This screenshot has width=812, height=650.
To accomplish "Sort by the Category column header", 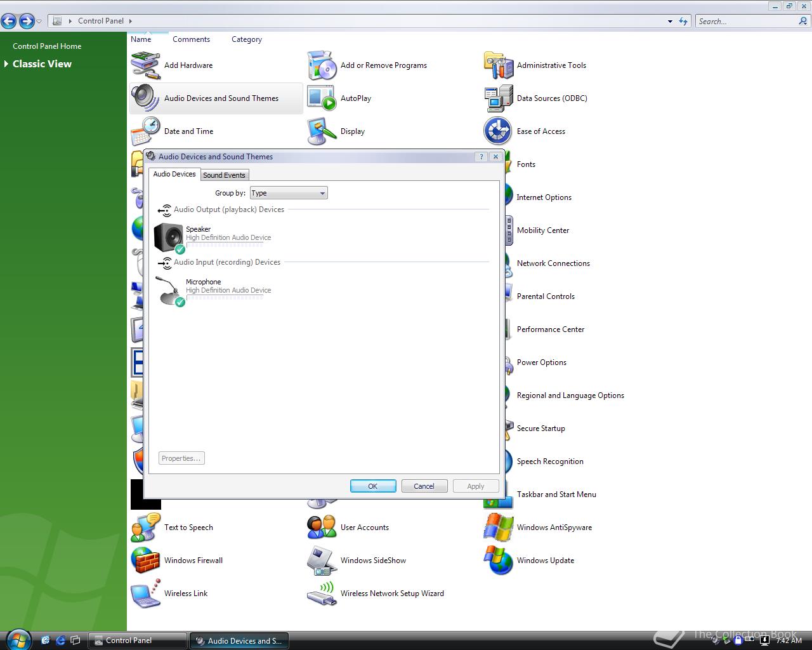I will coord(247,39).
